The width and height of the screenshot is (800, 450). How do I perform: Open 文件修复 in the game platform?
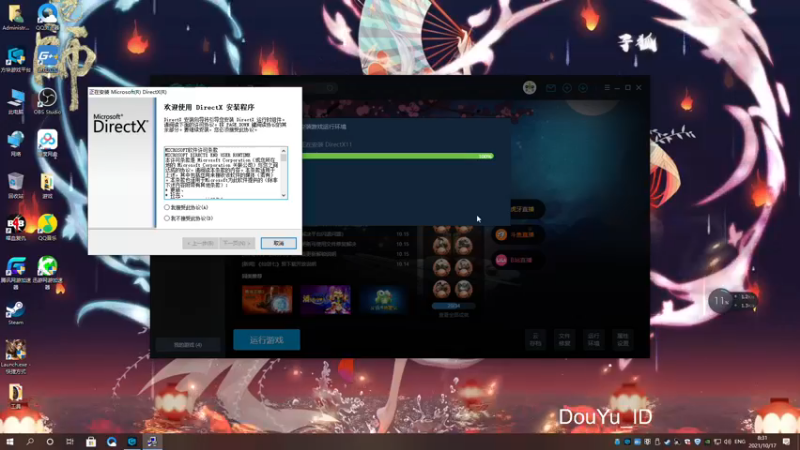coord(564,339)
